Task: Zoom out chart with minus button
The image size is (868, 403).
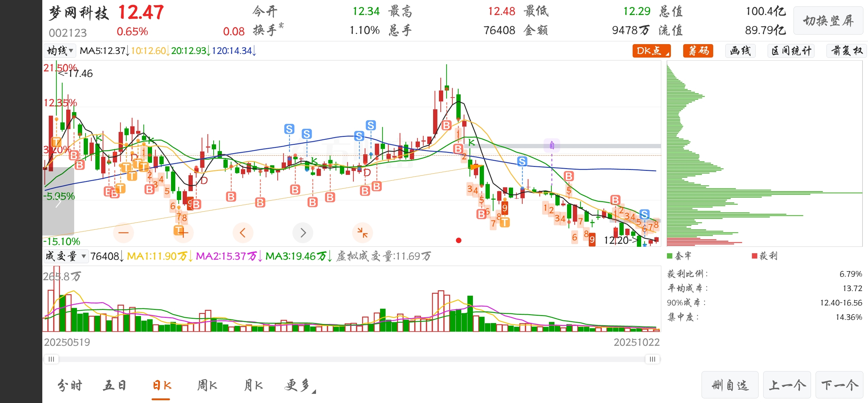Action: [123, 233]
